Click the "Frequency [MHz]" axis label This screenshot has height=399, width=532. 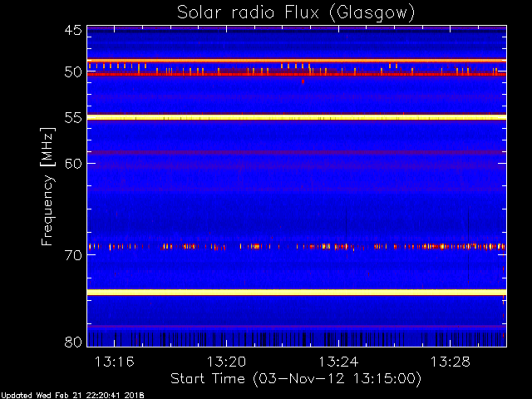tap(47, 186)
